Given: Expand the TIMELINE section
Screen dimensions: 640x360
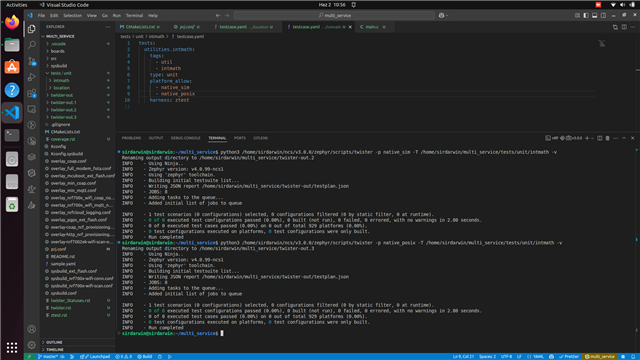Looking at the screenshot, I should pyautogui.click(x=77, y=350).
